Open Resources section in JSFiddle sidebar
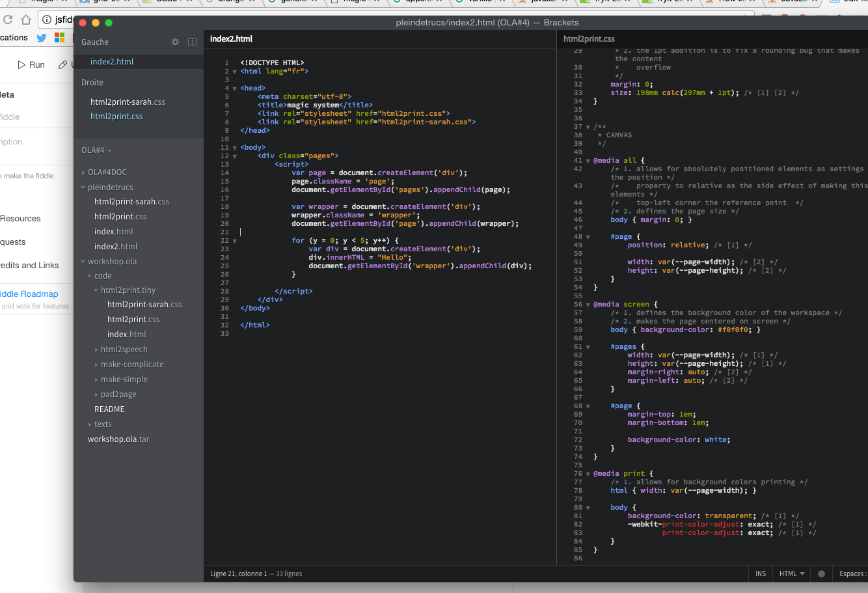This screenshot has height=593, width=868. (x=20, y=219)
